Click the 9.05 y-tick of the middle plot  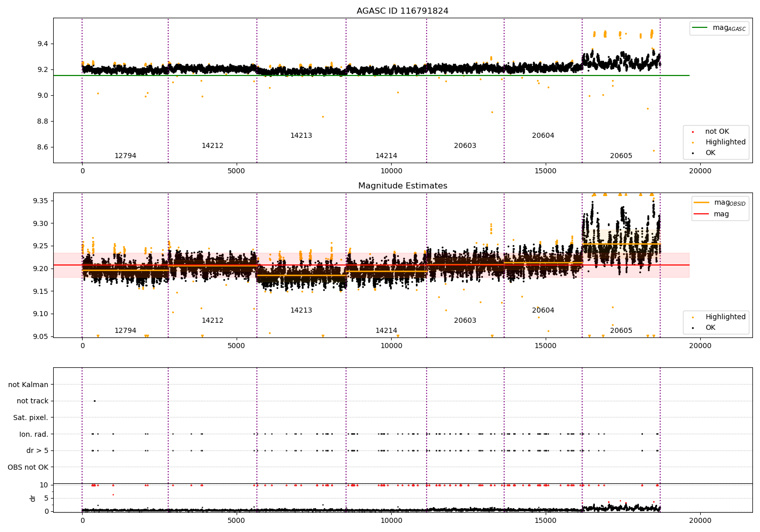(x=41, y=337)
